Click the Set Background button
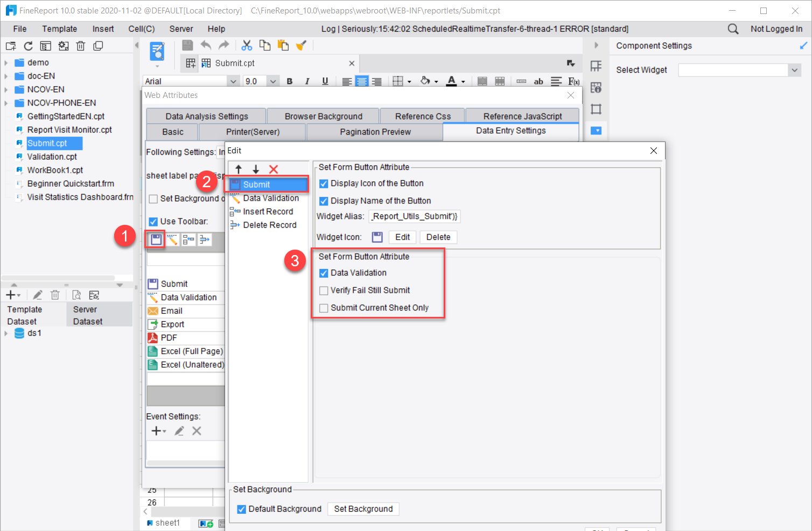Viewport: 812px width, 531px height. tap(363, 509)
